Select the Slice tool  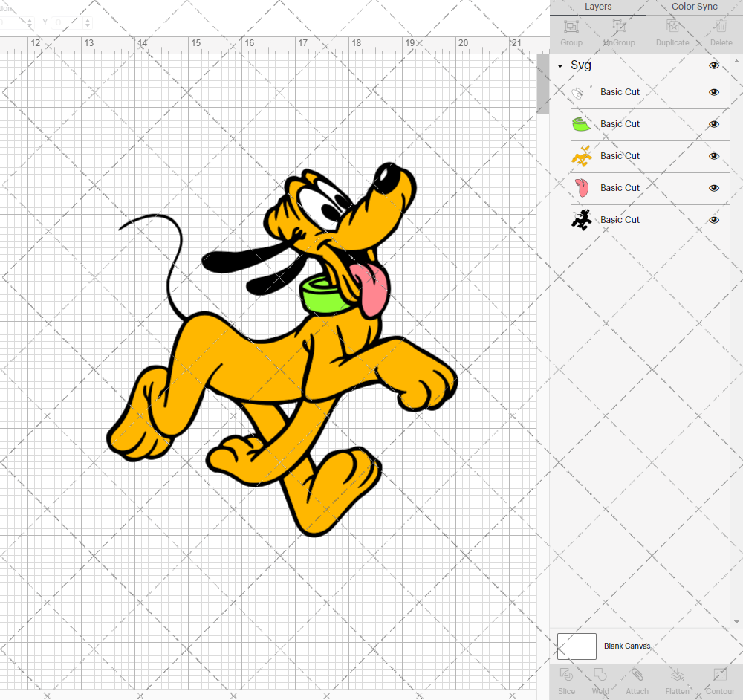tap(566, 675)
